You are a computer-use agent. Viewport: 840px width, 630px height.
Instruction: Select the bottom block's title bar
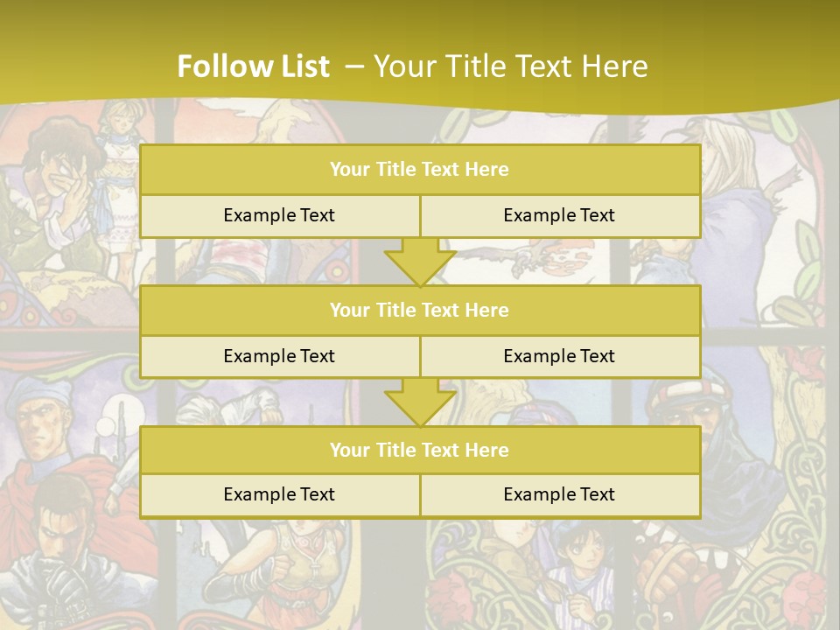420,450
